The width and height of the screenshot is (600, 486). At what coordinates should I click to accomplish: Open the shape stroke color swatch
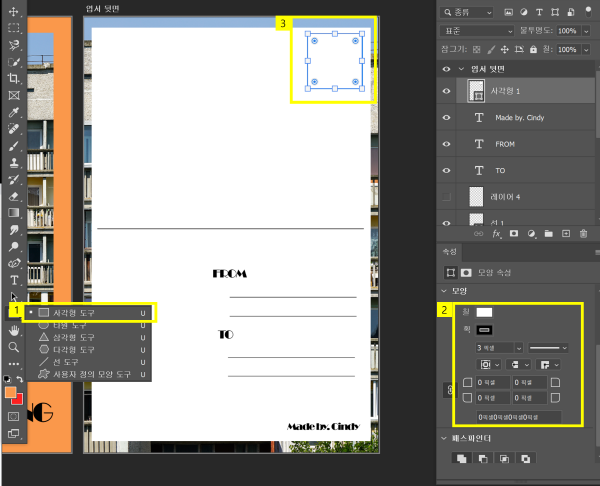click(484, 330)
